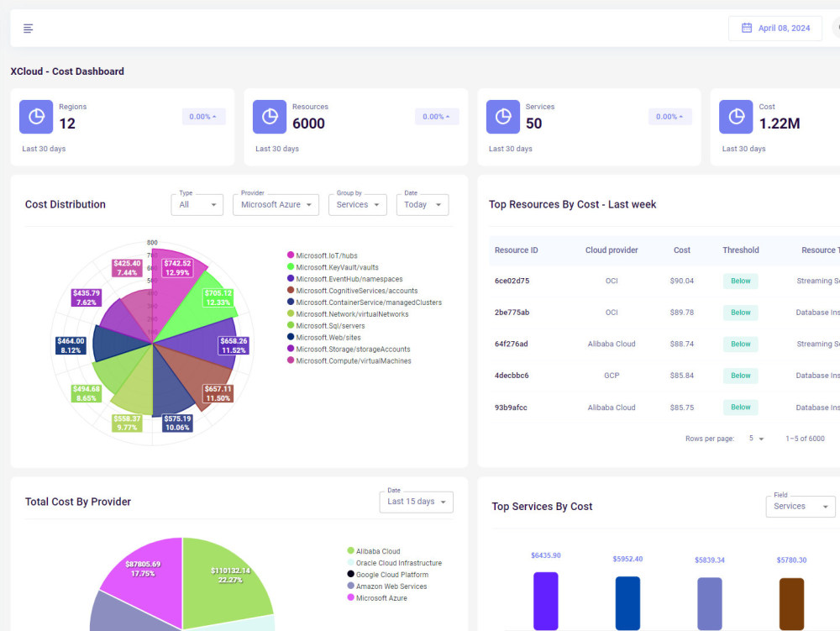
Task: Click the 0.00% badge on Resources card
Action: click(437, 117)
